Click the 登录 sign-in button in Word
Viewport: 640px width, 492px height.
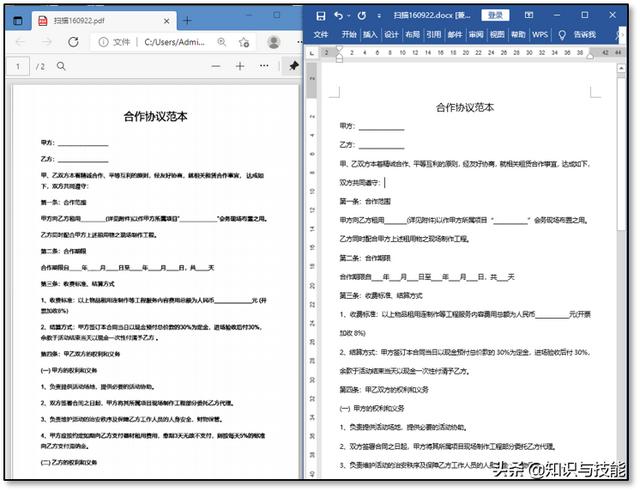coord(495,15)
